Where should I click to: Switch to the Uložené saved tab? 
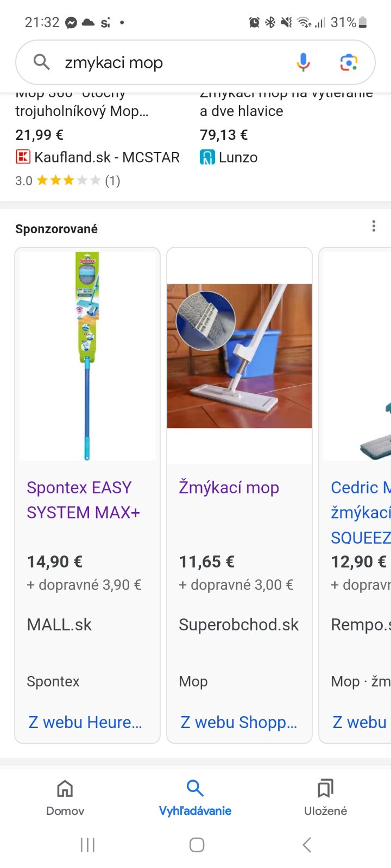(x=325, y=797)
